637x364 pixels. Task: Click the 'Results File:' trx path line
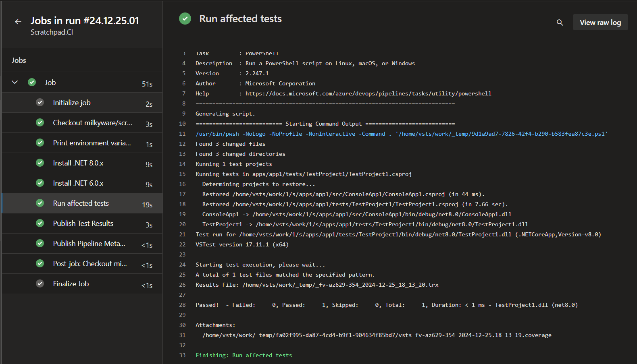click(x=317, y=285)
